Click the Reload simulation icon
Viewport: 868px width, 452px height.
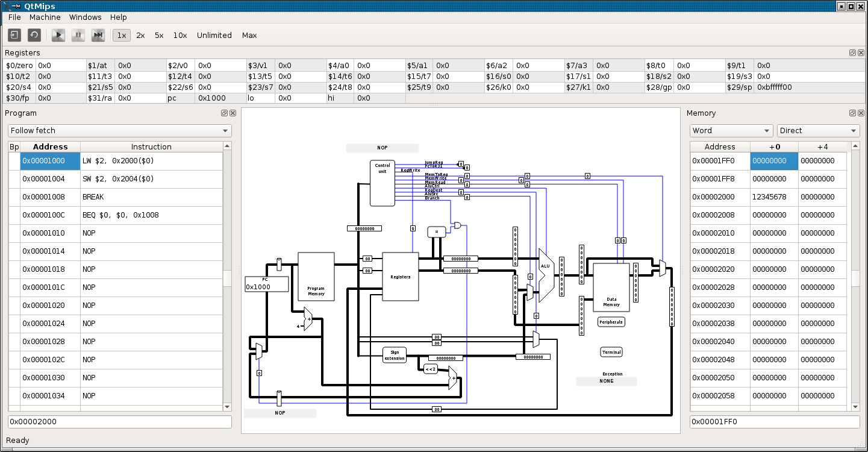(34, 36)
